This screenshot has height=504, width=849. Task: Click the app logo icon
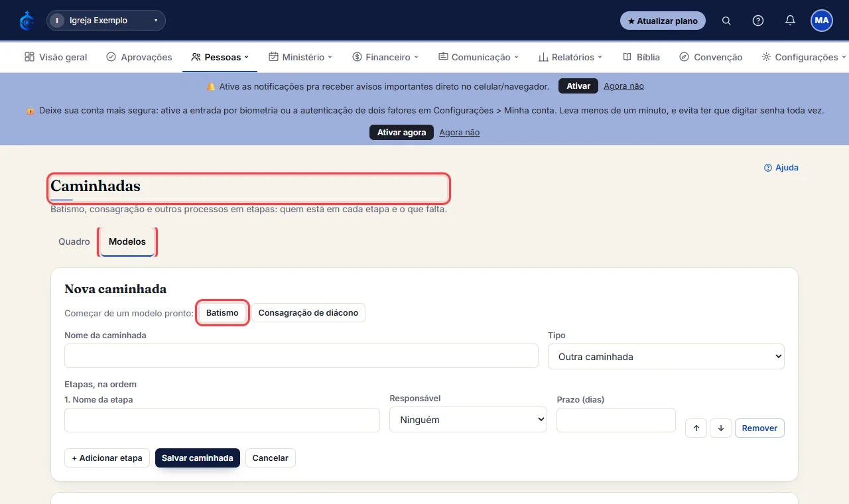pos(27,21)
